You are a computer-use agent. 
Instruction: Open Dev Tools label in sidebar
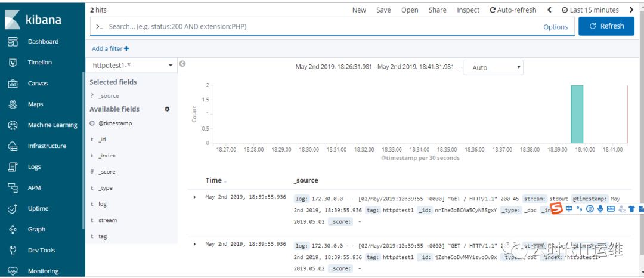coord(41,250)
